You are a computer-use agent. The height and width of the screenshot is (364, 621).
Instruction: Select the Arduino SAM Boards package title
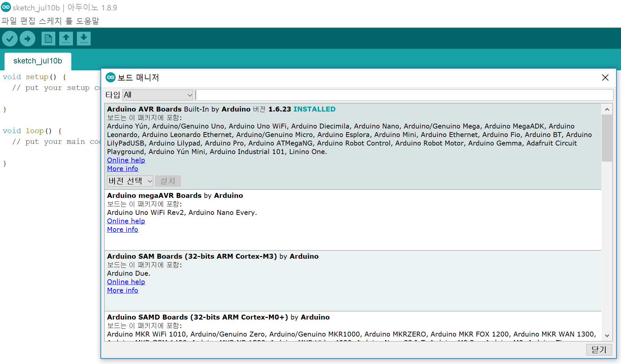point(192,256)
